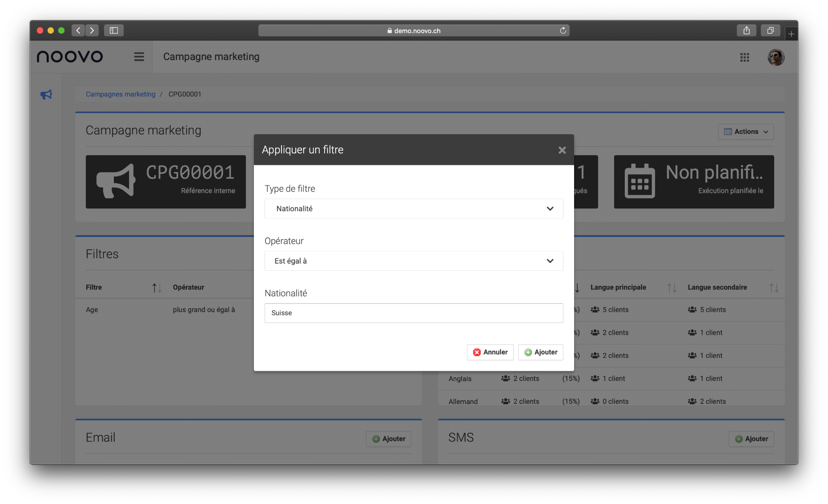Click the browser share icon
The width and height of the screenshot is (828, 504).
[x=746, y=31]
